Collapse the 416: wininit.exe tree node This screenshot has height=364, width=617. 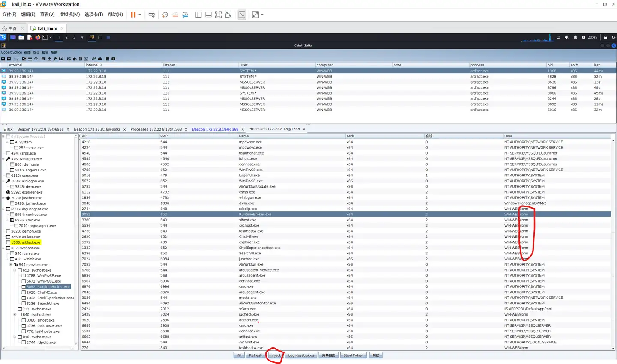[6, 259]
